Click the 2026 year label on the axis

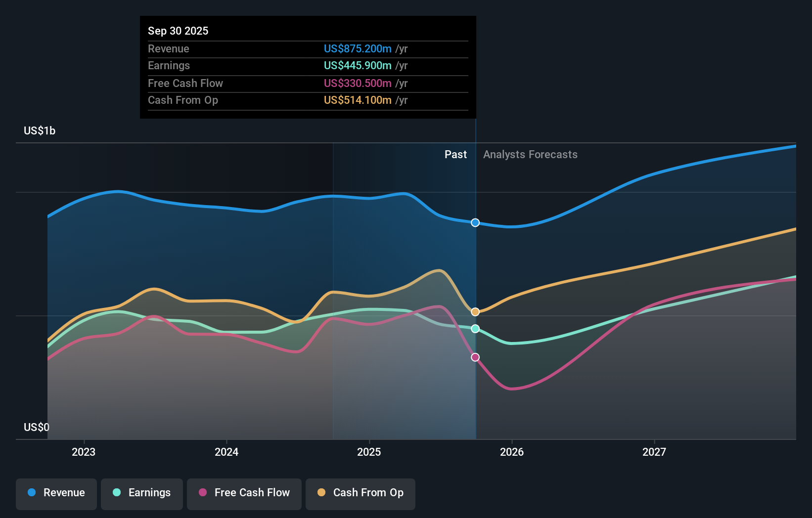click(x=512, y=452)
